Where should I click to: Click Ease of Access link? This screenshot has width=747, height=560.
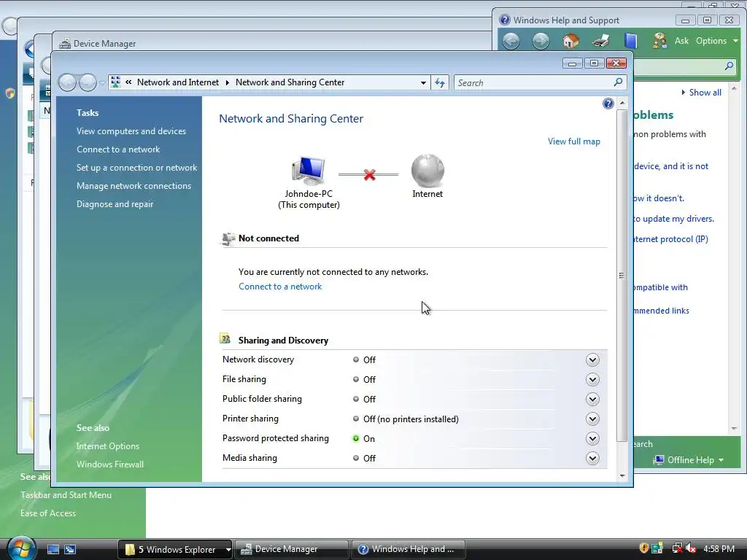47,513
